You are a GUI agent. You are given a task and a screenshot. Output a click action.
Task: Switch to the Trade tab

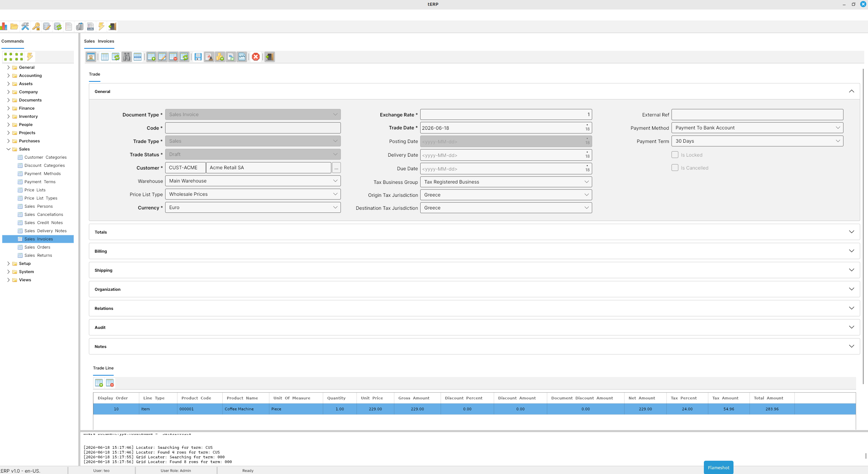[94, 74]
